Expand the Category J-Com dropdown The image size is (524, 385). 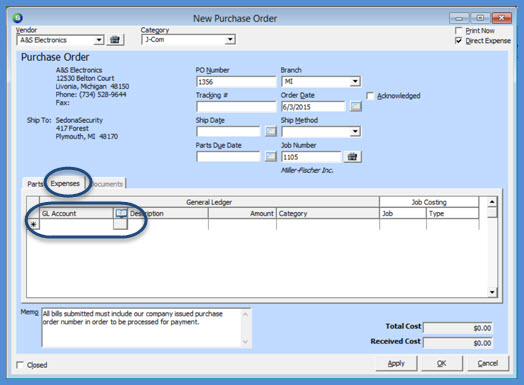click(230, 39)
